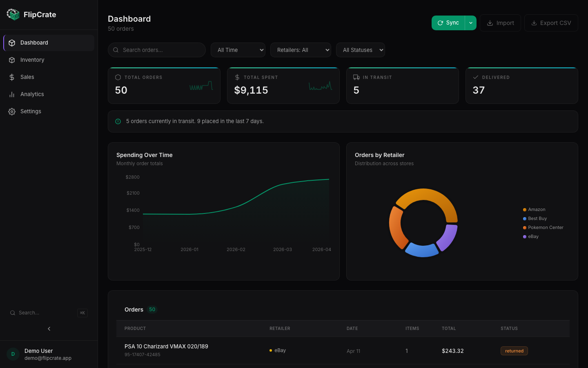
Task: Toggle the Best Buy legend entry
Action: coord(535,218)
